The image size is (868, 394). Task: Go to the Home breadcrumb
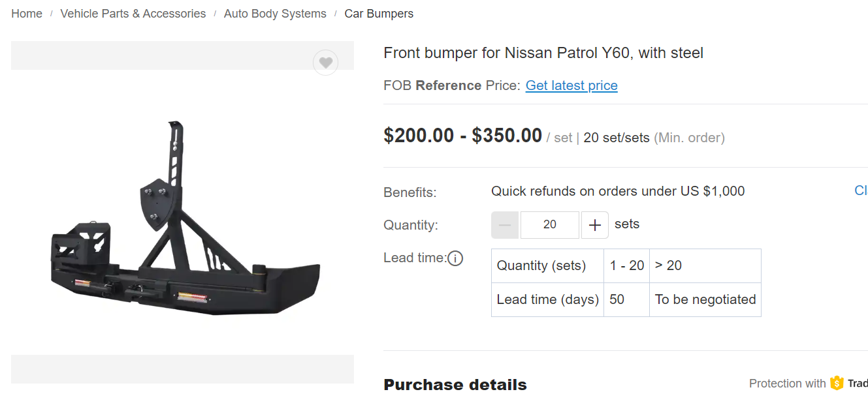[27, 14]
